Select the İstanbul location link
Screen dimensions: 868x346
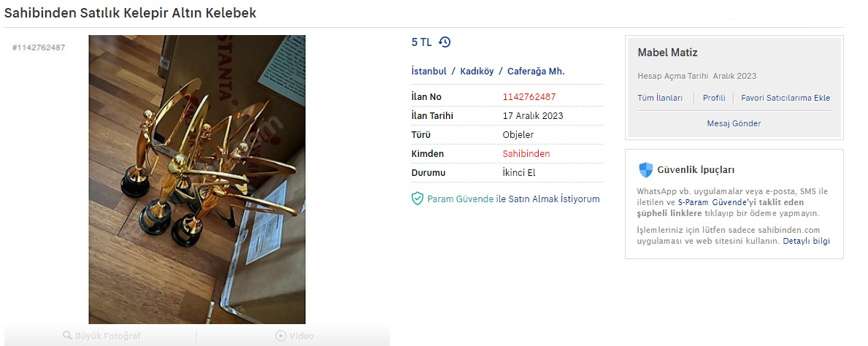click(x=429, y=72)
